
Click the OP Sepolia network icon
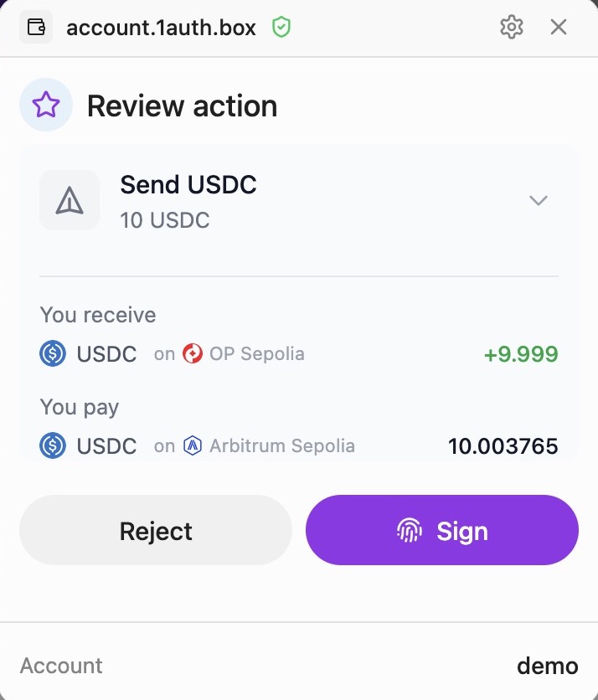coord(192,353)
